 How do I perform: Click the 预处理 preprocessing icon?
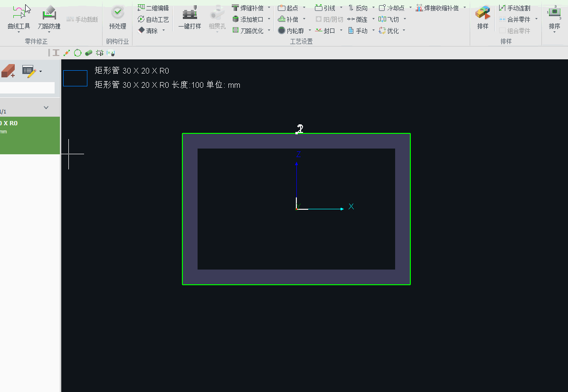coord(117,17)
